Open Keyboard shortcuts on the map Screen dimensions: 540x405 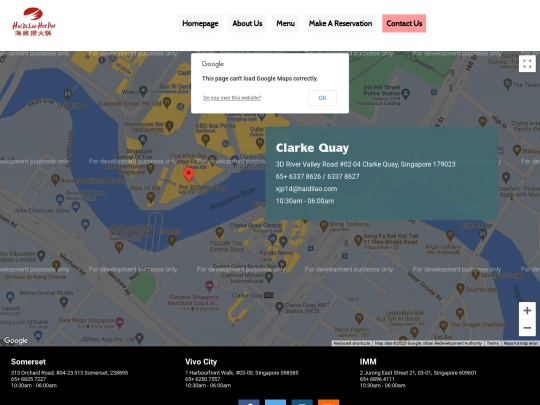point(352,343)
